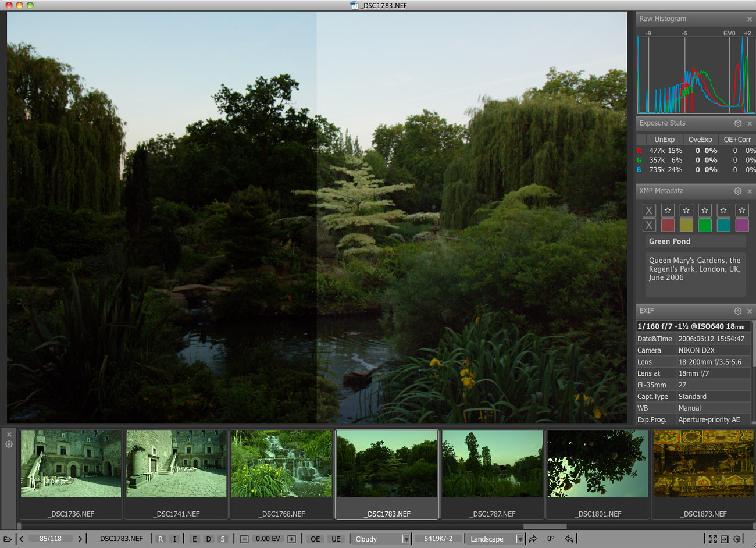
Task: Enter fullscreen using the expand arrows icon
Action: click(712, 539)
